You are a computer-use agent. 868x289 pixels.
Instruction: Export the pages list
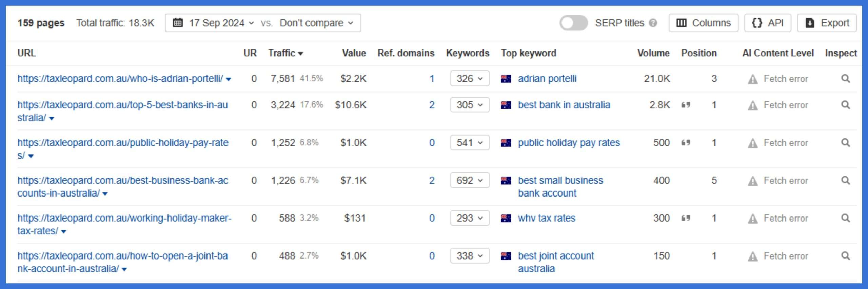[x=827, y=23]
